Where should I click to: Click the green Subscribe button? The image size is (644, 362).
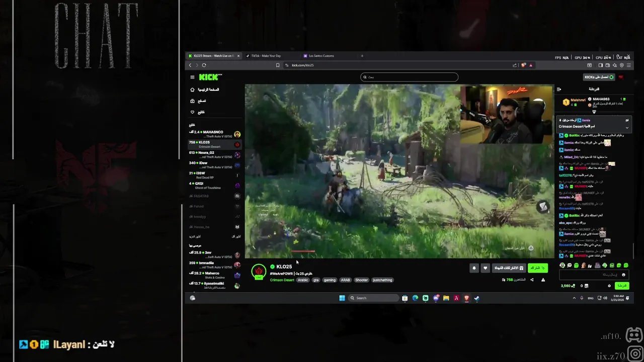tap(537, 268)
